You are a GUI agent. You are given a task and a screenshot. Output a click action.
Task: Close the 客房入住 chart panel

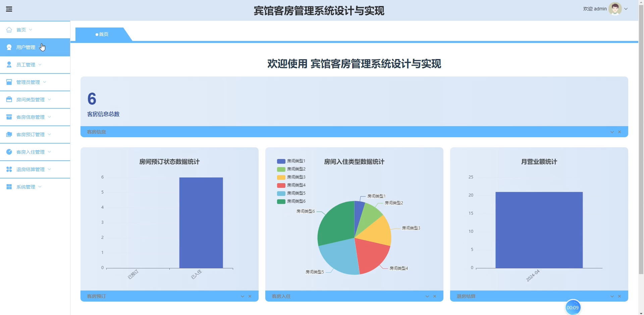[435, 296]
